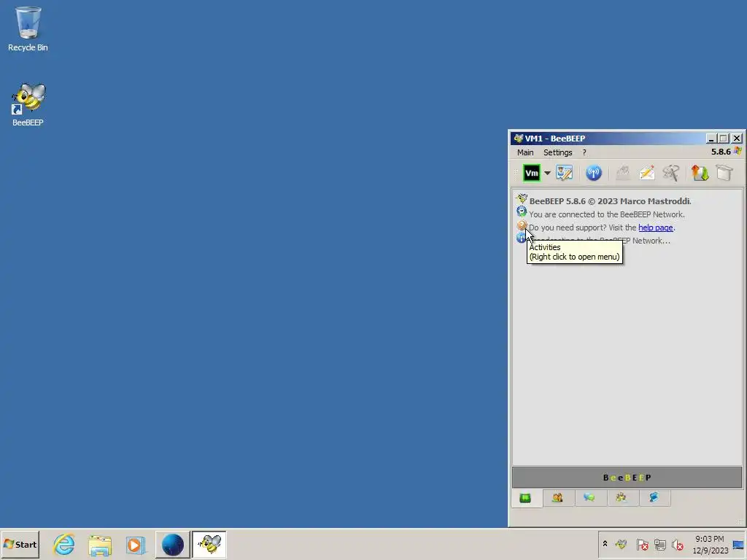Screen dimensions: 747x560
Task: Minimize the VM1 - BeeBEEP window
Action: 711,138
